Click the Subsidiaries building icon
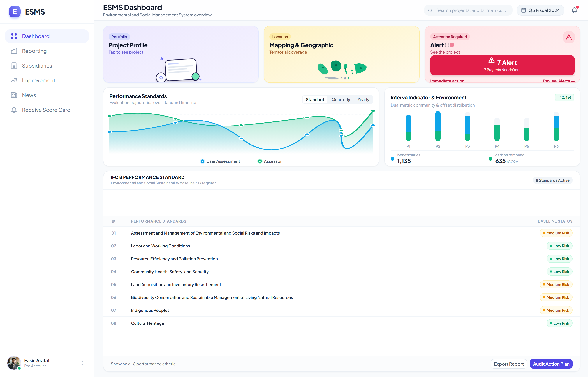The width and height of the screenshot is (588, 377). click(14, 66)
